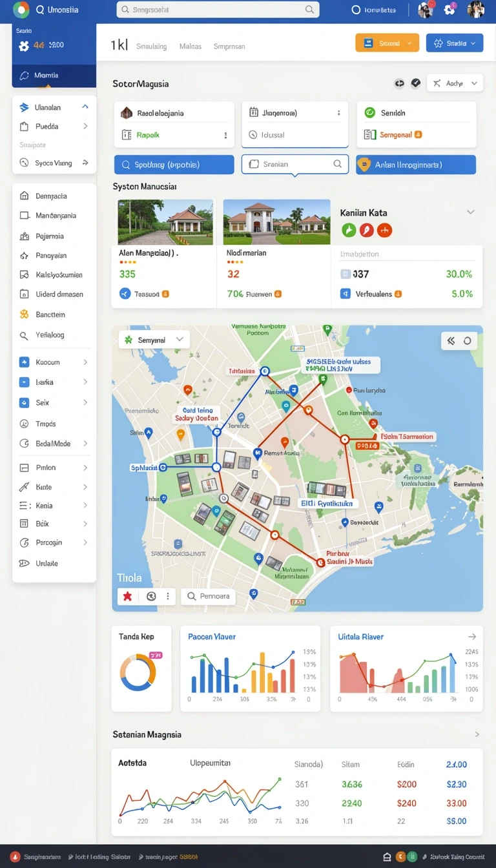Focus the top search field
Image resolution: width=496 pixels, height=868 pixels.
tap(218, 10)
